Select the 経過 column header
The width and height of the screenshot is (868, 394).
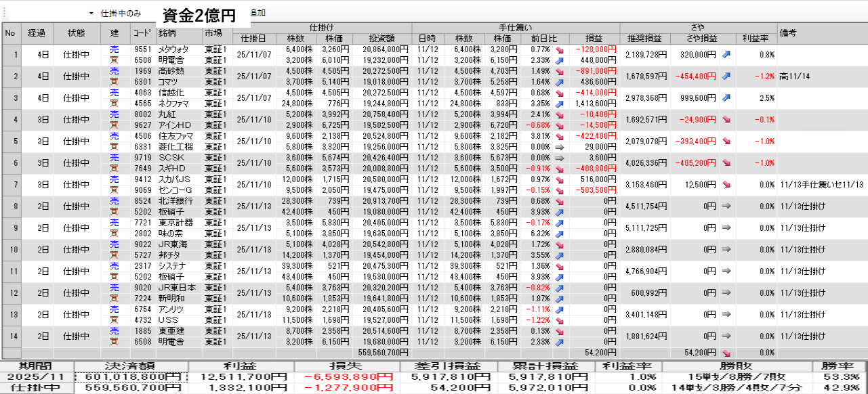click(37, 33)
